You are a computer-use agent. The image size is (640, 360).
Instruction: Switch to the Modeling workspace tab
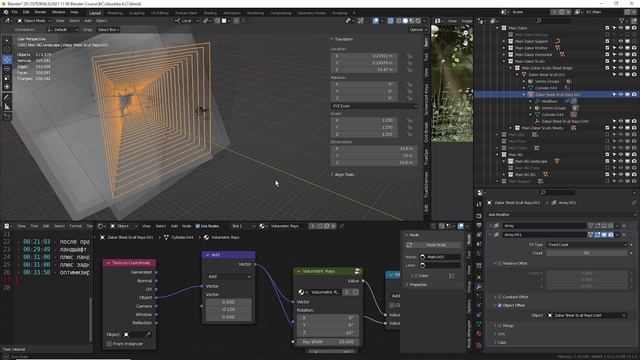click(x=115, y=13)
